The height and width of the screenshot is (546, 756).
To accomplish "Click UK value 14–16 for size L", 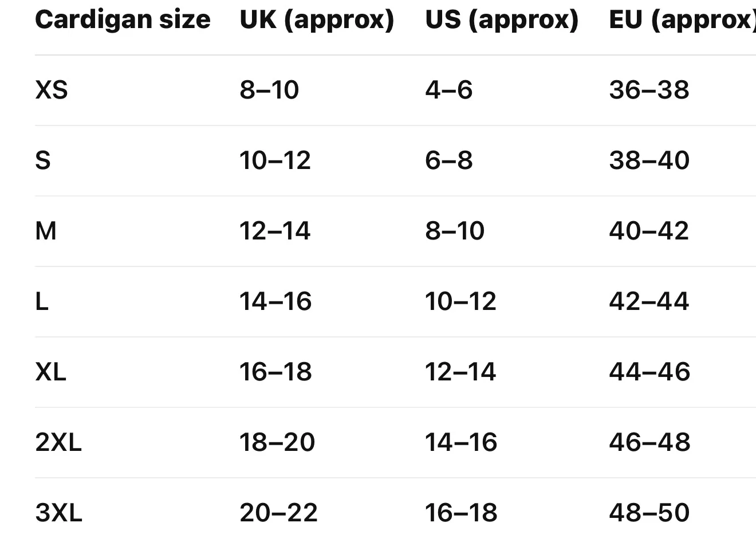I will tap(275, 301).
